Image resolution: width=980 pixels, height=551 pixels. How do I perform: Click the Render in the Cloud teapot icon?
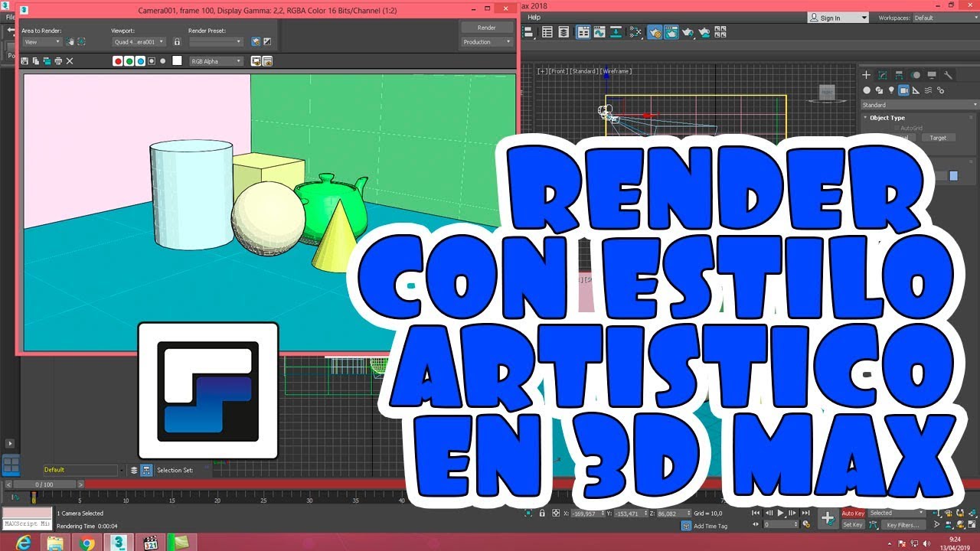(x=704, y=32)
